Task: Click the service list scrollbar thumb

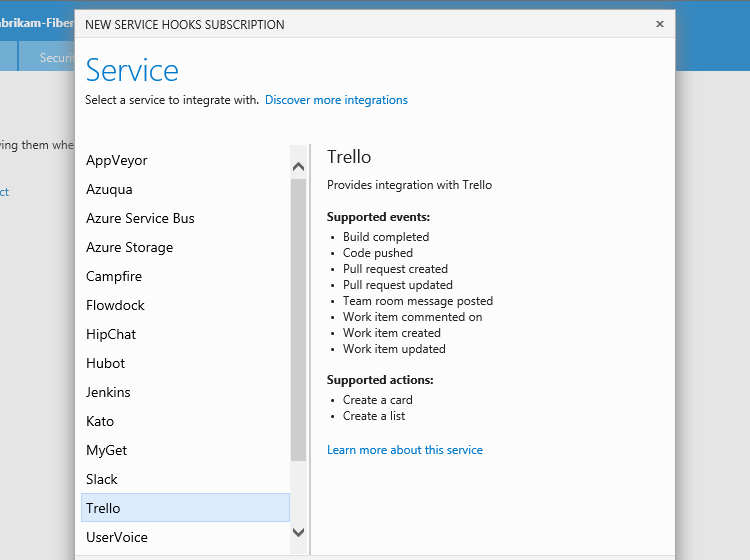Action: [298, 320]
